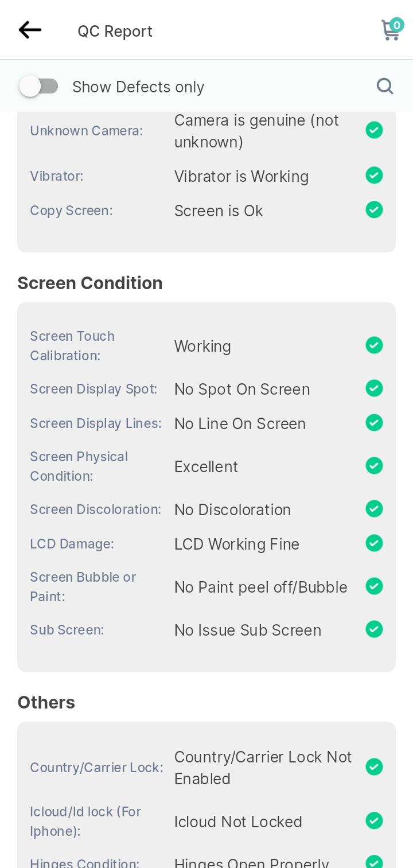The width and height of the screenshot is (413, 868).
Task: Tap the check icon for Unknown Camera
Action: point(374,130)
